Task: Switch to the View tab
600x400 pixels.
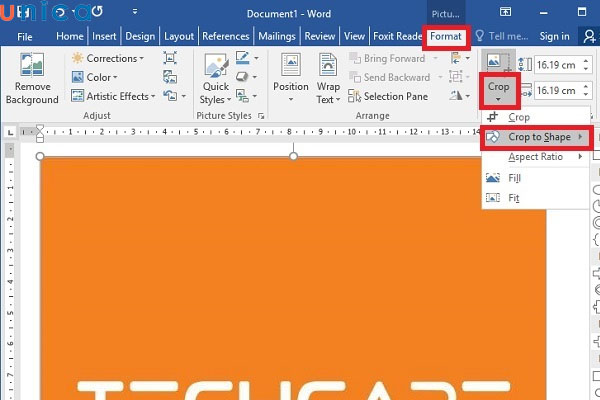Action: click(x=354, y=36)
